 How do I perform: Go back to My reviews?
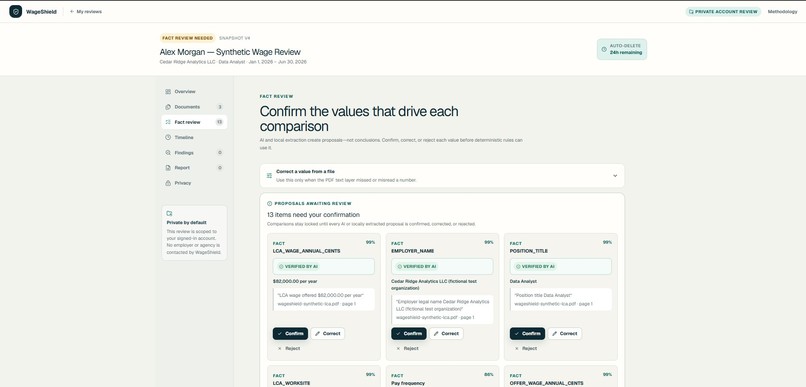click(x=86, y=11)
